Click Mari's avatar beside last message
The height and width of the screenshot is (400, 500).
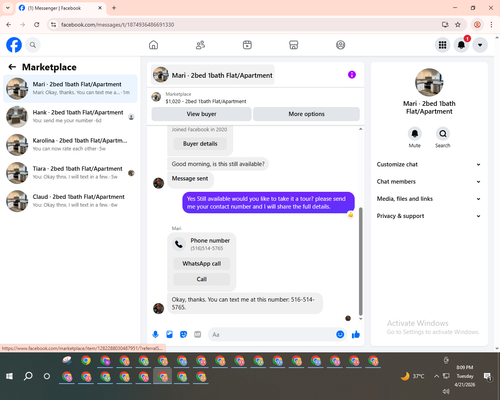[x=158, y=308]
